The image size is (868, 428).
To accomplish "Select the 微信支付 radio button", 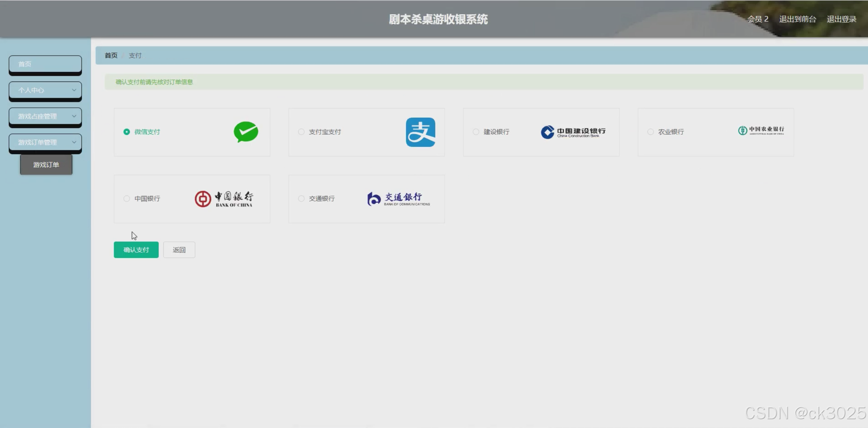I will coord(126,132).
